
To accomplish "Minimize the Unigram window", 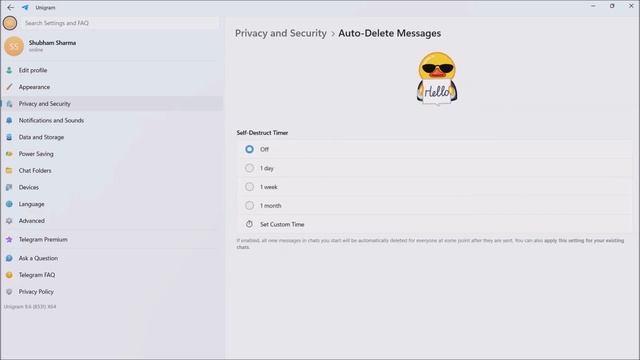I will (x=593, y=6).
